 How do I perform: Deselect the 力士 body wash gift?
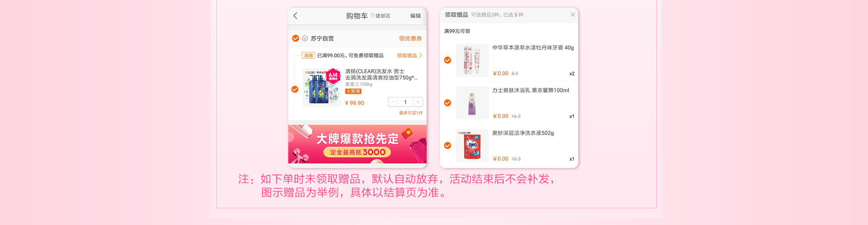[448, 103]
